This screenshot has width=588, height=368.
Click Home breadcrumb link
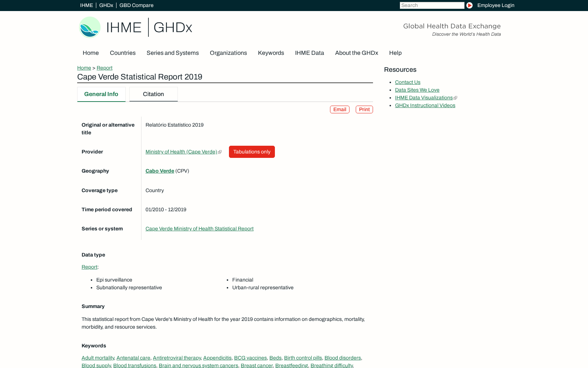tap(84, 68)
